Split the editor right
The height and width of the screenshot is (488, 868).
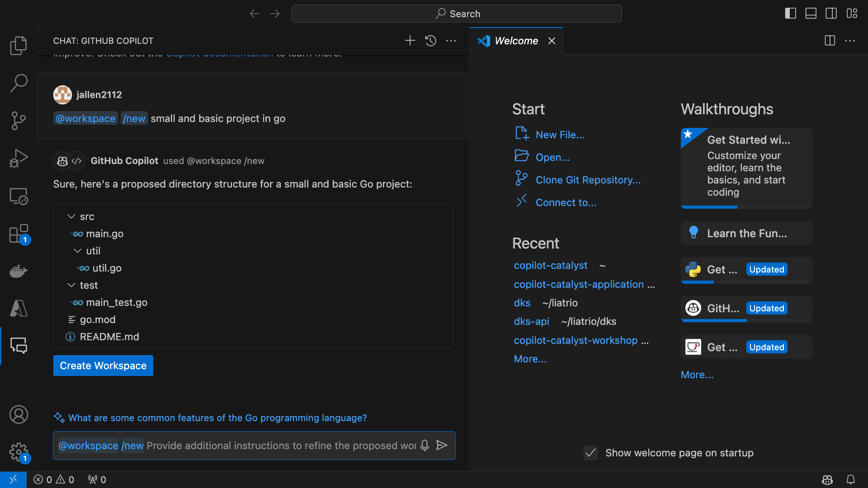[x=830, y=41]
